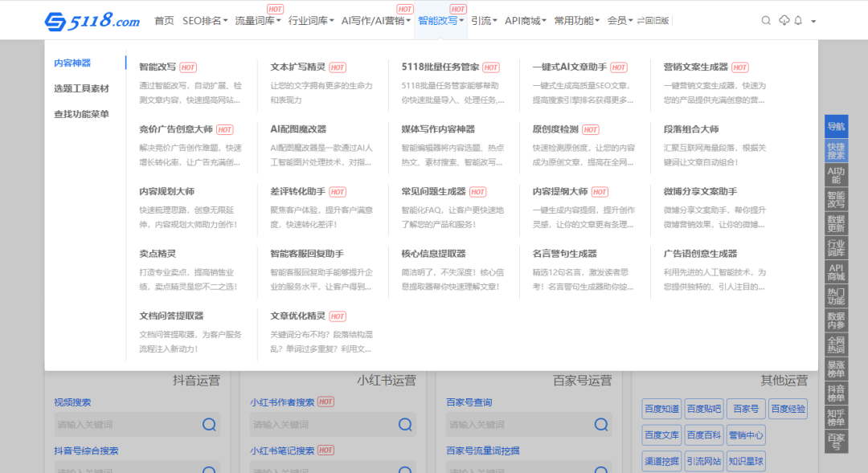The image size is (868, 473).
Task: Expand the 流量词库 dropdown menu
Action: point(258,20)
